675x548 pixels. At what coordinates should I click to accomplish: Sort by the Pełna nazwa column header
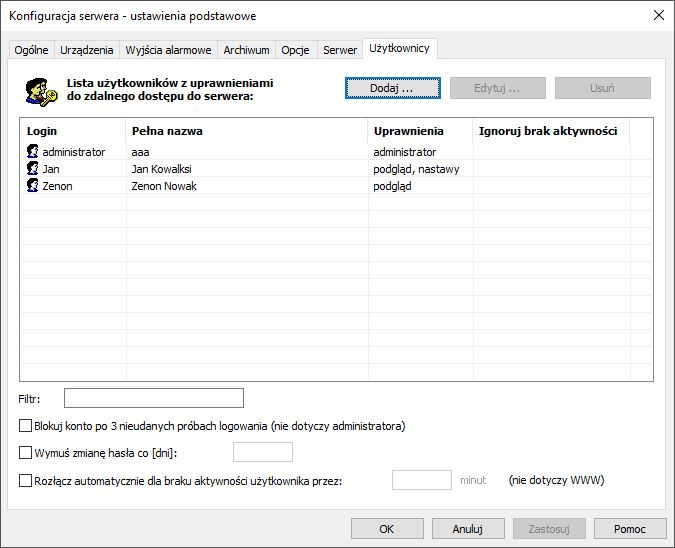(247, 131)
